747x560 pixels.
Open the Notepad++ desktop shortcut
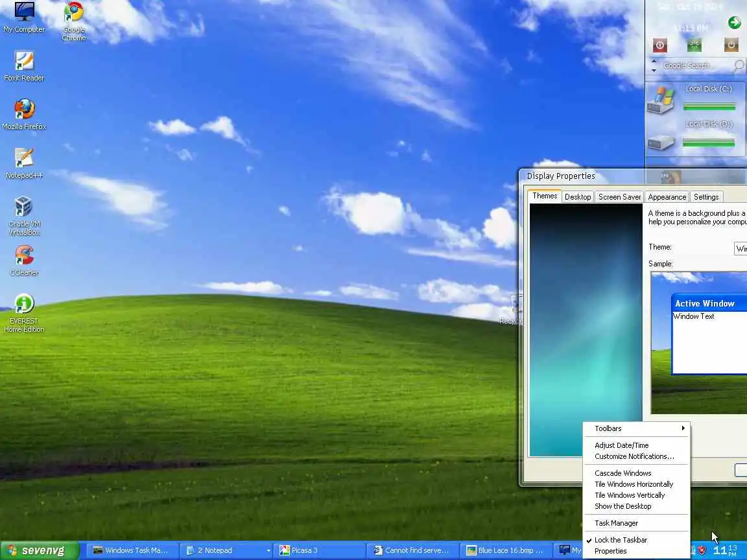(x=24, y=163)
